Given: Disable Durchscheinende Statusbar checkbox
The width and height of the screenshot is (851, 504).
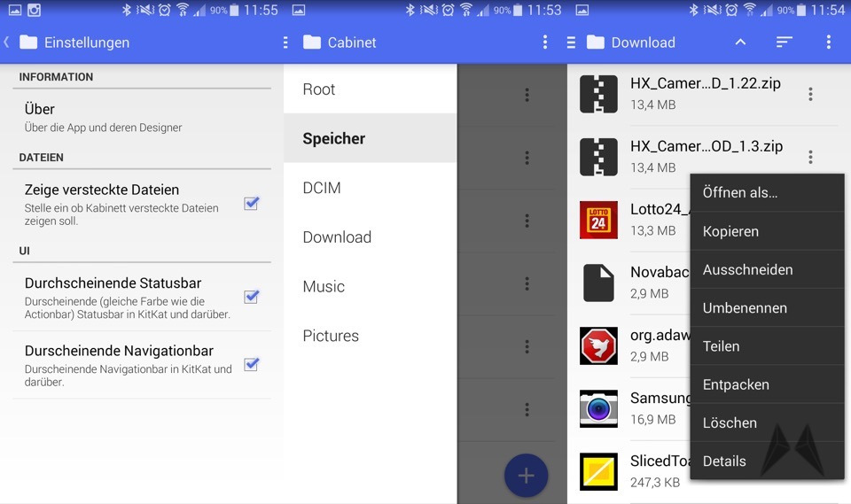Looking at the screenshot, I should tap(251, 297).
